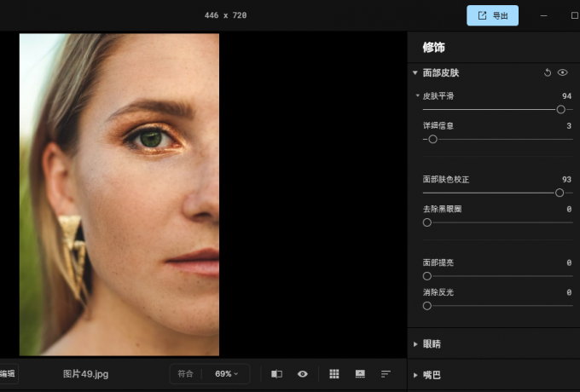Viewport: 580px width, 392px height.
Task: Open the 69% zoom level dropdown
Action: point(226,374)
